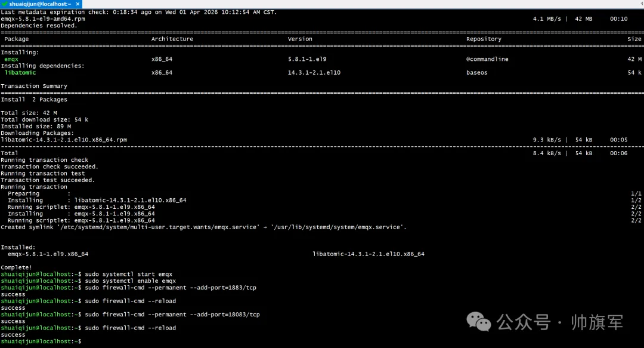Click the green 'libatomic' package name
The height and width of the screenshot is (348, 644).
[x=20, y=72]
